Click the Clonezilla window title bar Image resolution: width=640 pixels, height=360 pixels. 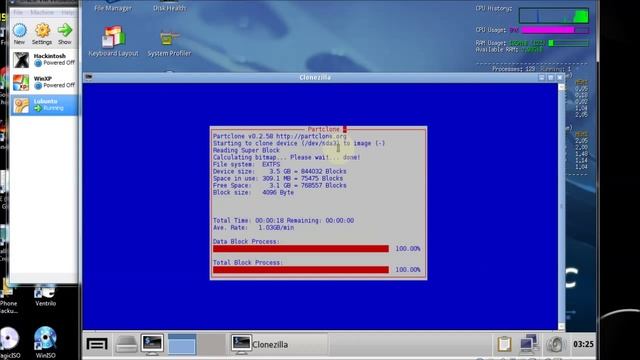(x=315, y=77)
